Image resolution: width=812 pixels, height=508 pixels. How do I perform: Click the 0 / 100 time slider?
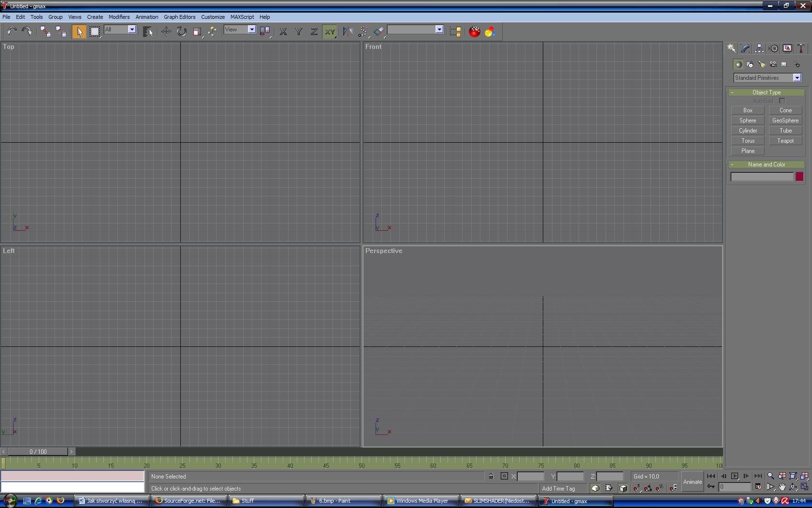point(38,451)
